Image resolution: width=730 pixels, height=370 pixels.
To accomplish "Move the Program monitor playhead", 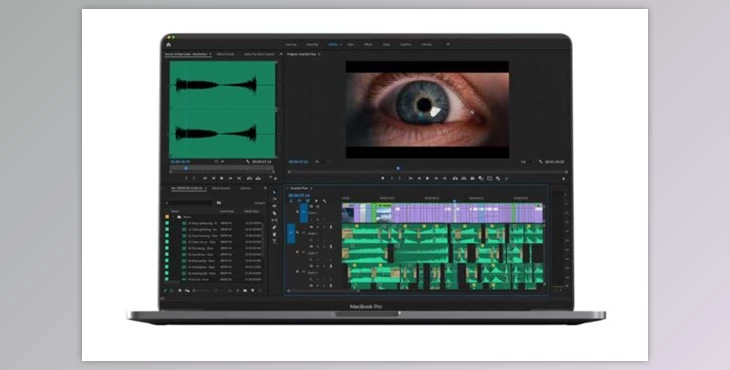I will tap(398, 168).
